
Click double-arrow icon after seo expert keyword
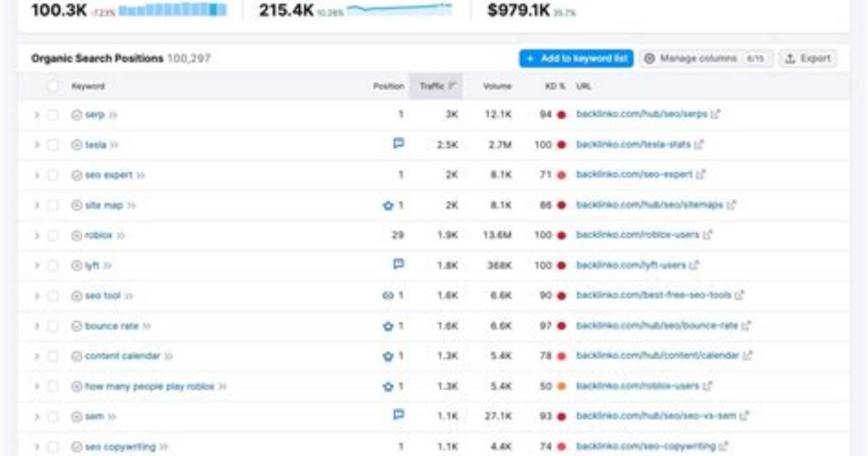tap(141, 175)
